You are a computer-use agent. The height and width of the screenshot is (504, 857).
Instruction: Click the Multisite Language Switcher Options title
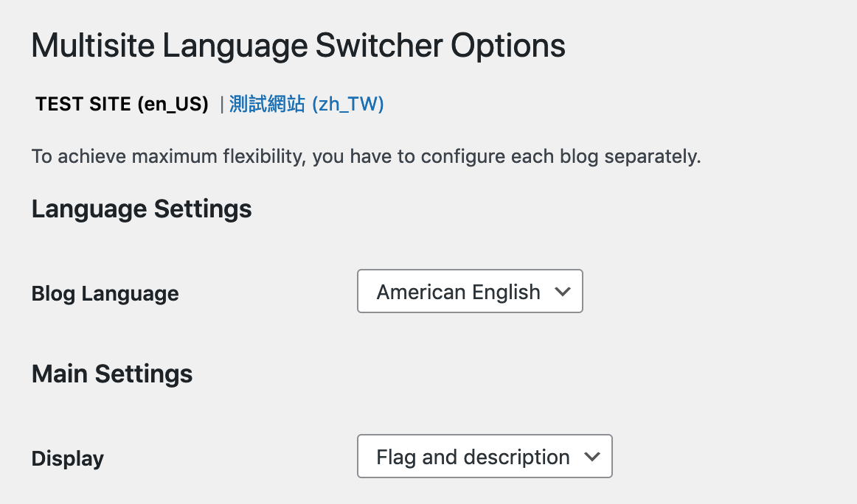[x=298, y=46]
